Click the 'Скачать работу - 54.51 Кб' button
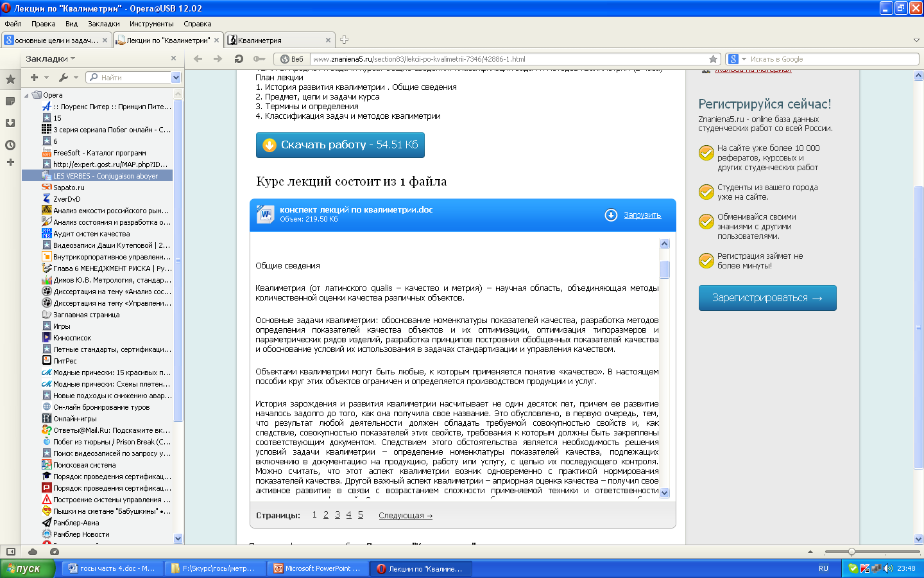924x578 pixels. coord(340,145)
